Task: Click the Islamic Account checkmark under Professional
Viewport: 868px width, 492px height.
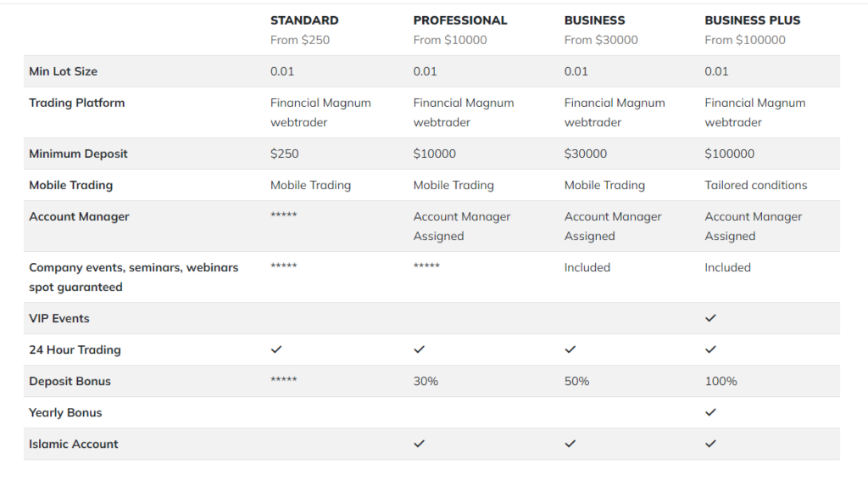Action: [419, 444]
